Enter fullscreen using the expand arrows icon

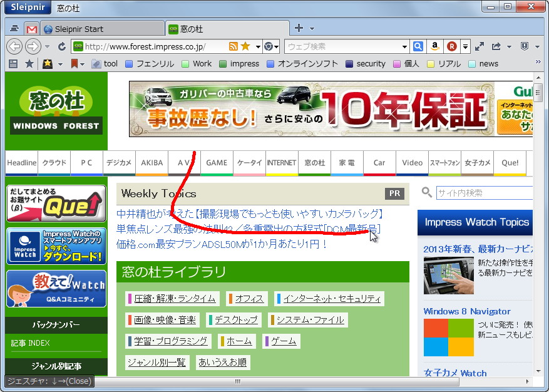tap(478, 46)
